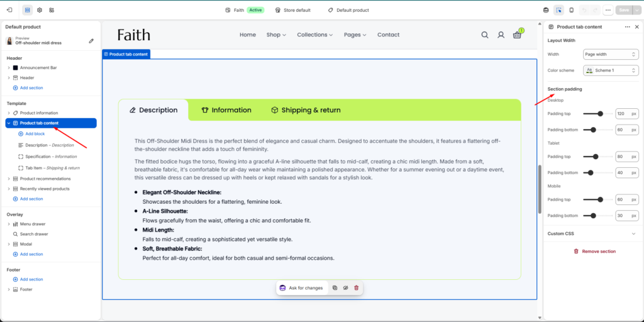Hide section with the eye-slash icon
Viewport: 644px width, 322px height.
[345, 288]
